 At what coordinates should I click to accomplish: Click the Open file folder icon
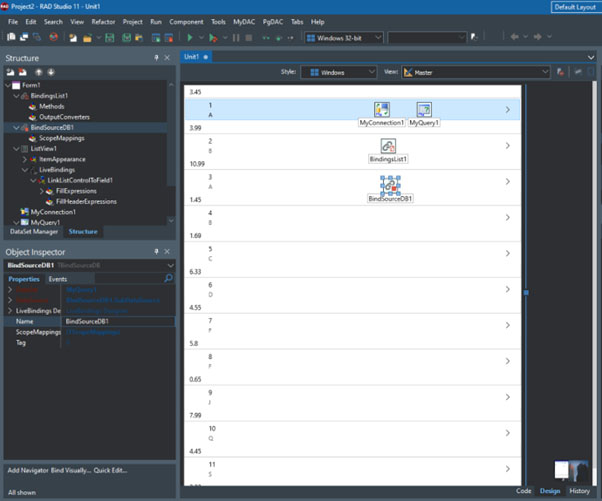click(88, 38)
